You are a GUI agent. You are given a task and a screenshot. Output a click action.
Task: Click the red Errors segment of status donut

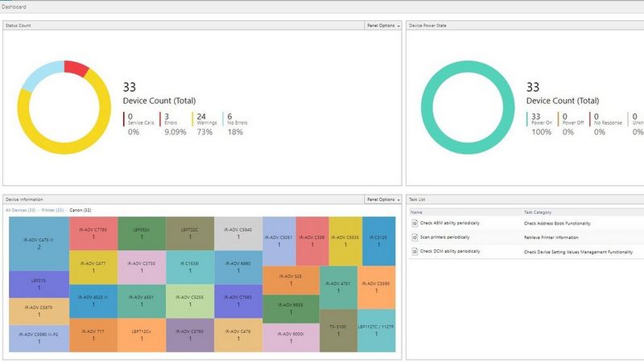coord(76,69)
